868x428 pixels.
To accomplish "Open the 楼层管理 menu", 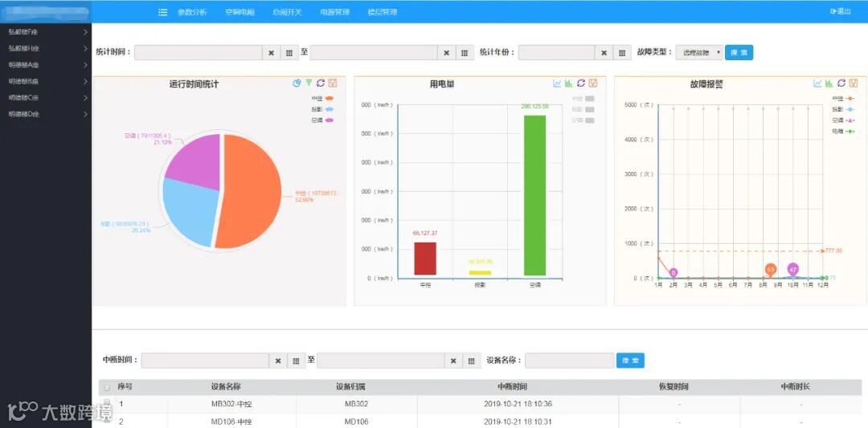I will 383,12.
